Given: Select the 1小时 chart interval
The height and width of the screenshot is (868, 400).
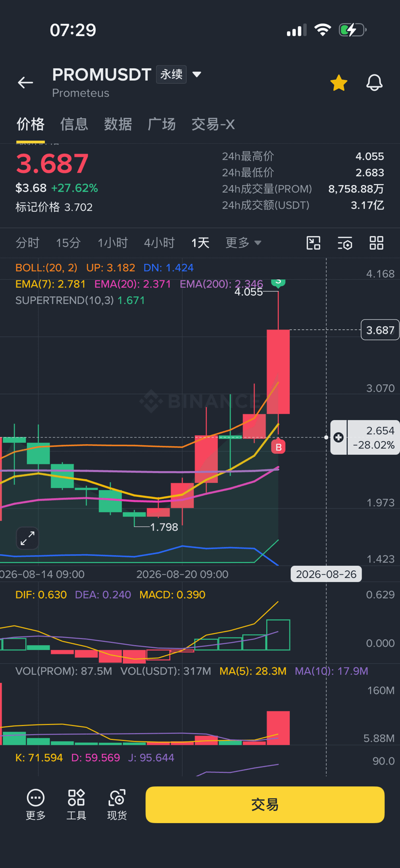Looking at the screenshot, I should pyautogui.click(x=113, y=243).
